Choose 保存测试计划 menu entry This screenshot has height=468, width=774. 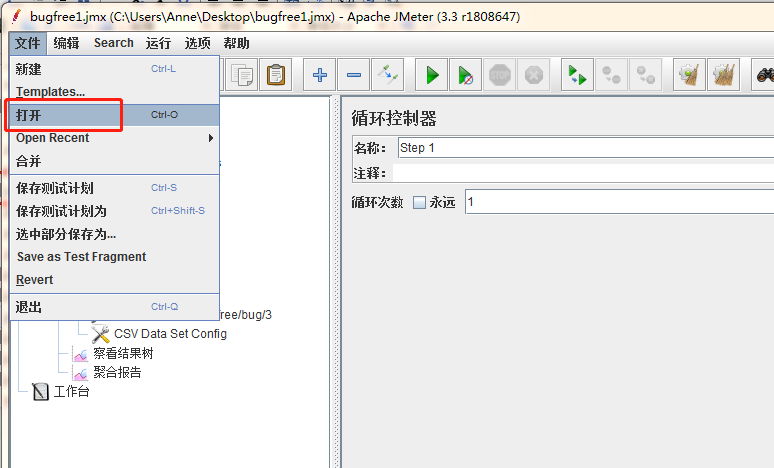115,188
